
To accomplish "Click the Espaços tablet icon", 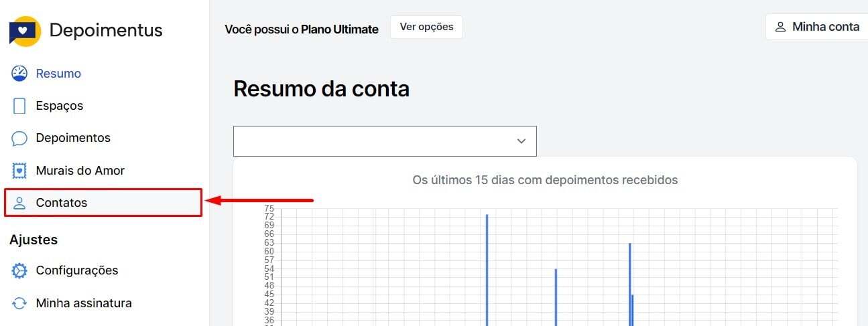I will (x=19, y=106).
